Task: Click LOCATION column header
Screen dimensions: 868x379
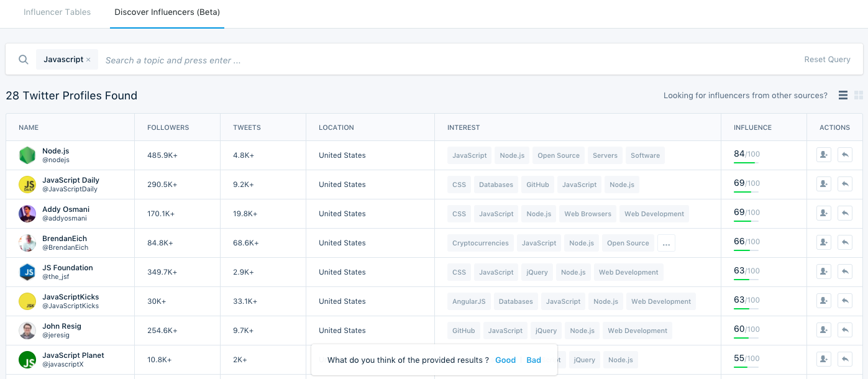Action: tap(336, 127)
